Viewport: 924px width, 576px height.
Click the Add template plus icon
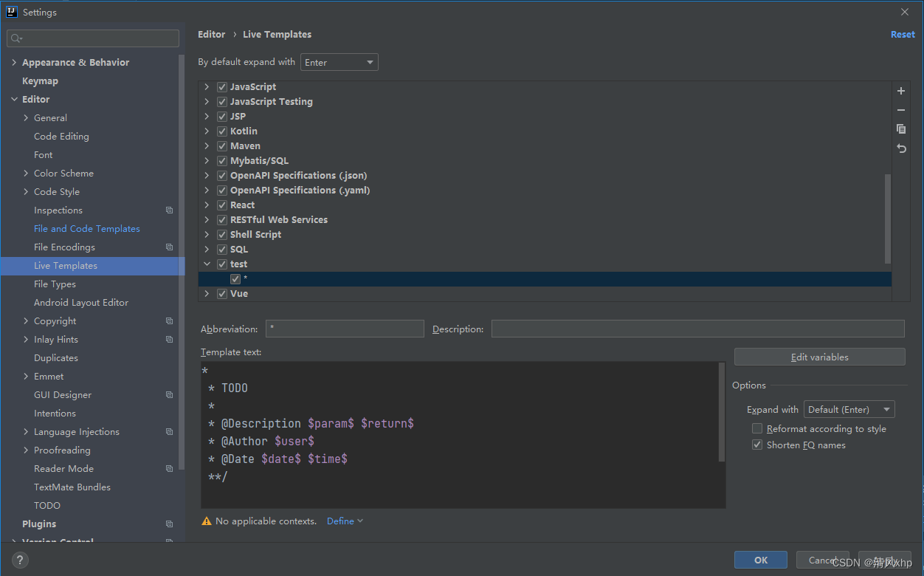click(900, 91)
